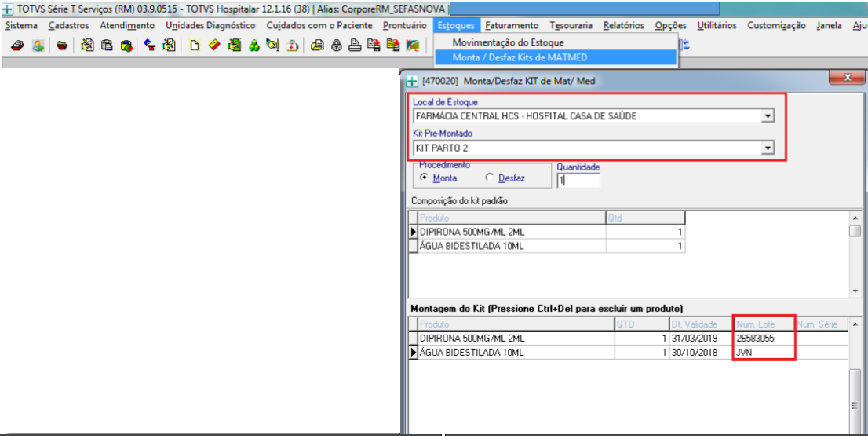Open the Relatórios menu
This screenshot has width=868, height=436.
623,25
